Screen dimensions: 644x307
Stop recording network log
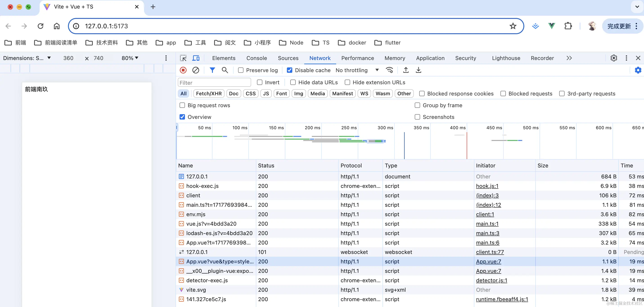183,70
